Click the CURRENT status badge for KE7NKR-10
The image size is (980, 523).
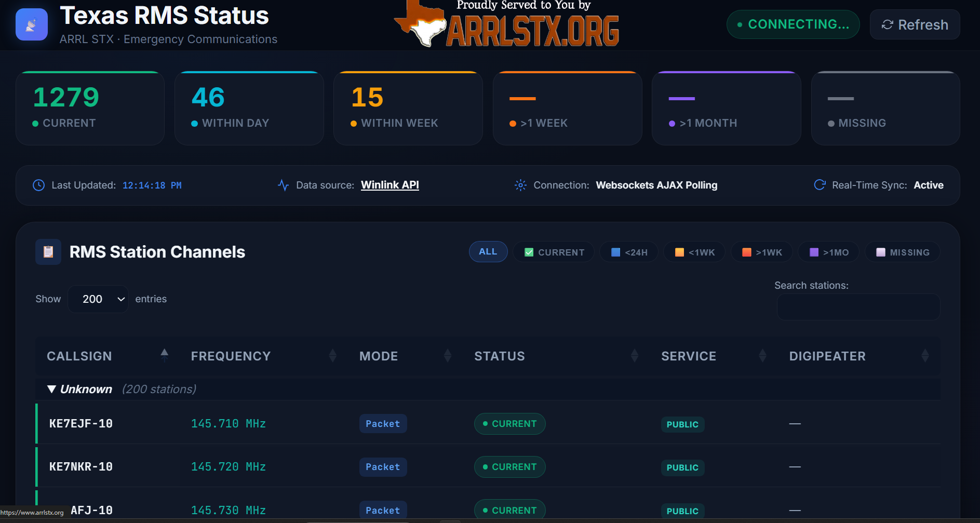(x=510, y=467)
